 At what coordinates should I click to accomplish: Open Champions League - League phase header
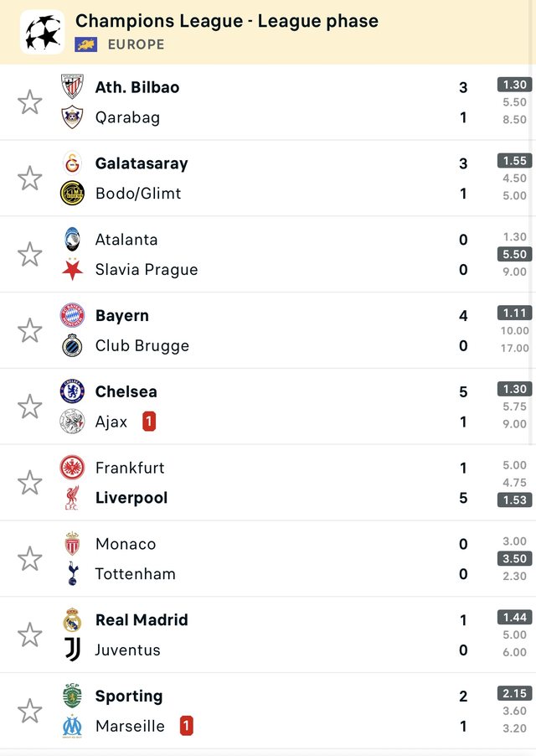tap(227, 21)
